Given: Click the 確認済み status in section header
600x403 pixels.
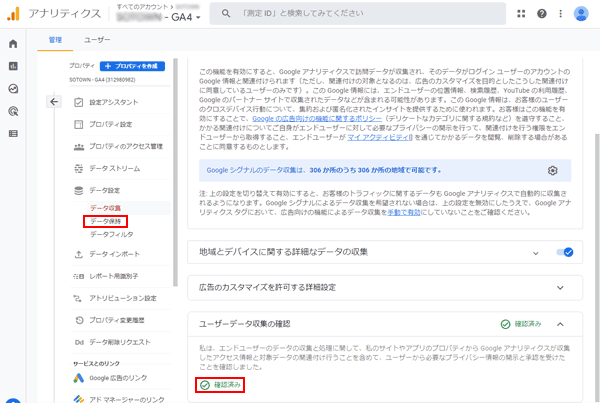Looking at the screenshot, I should pos(521,324).
